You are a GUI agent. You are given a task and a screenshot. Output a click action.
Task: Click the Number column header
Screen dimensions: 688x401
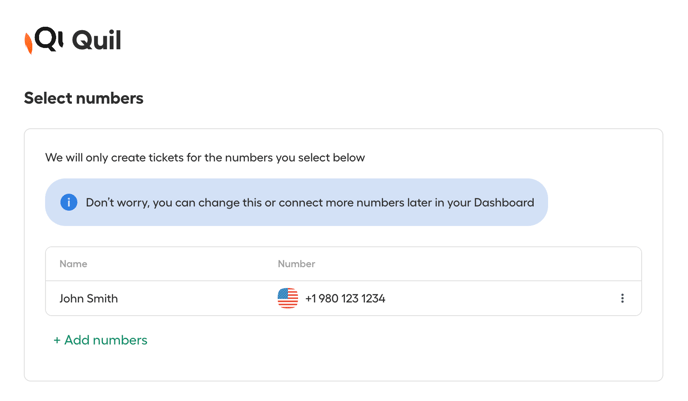tap(296, 264)
